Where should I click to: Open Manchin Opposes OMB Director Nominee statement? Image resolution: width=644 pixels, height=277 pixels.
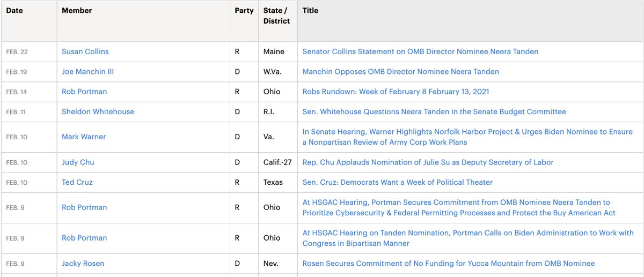pyautogui.click(x=401, y=71)
